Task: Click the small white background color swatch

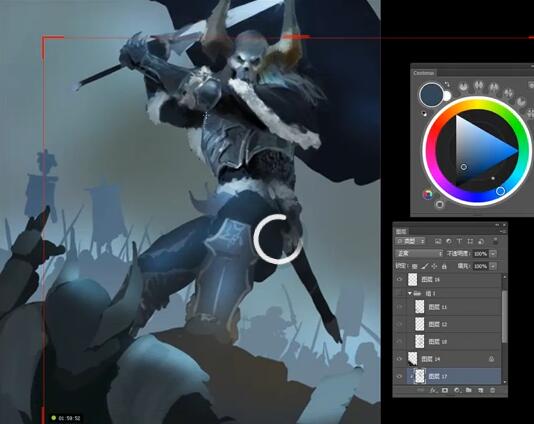Action: click(446, 96)
